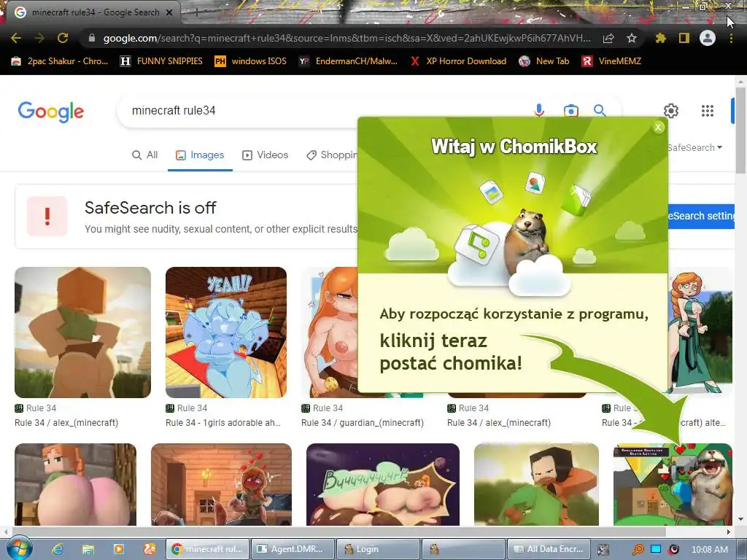
Task: Switch to the All Data Encr... taskbar window
Action: (549, 549)
